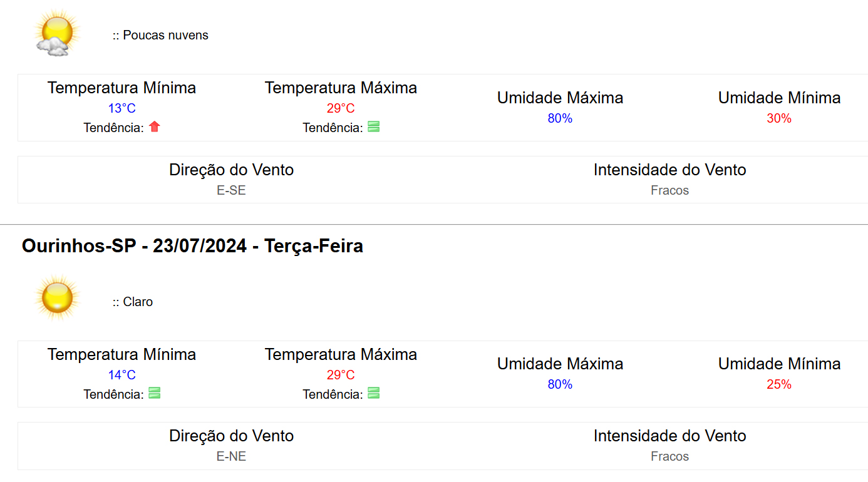Screen dimensions: 868x482
Task: Click Umidade Mínima label above 30%
Action: pos(779,98)
